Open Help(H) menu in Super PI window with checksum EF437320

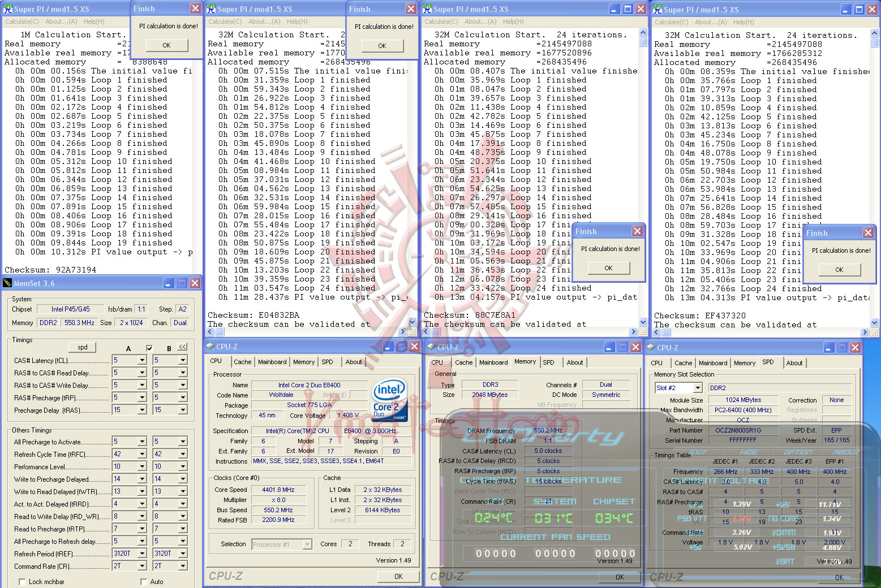(x=744, y=22)
